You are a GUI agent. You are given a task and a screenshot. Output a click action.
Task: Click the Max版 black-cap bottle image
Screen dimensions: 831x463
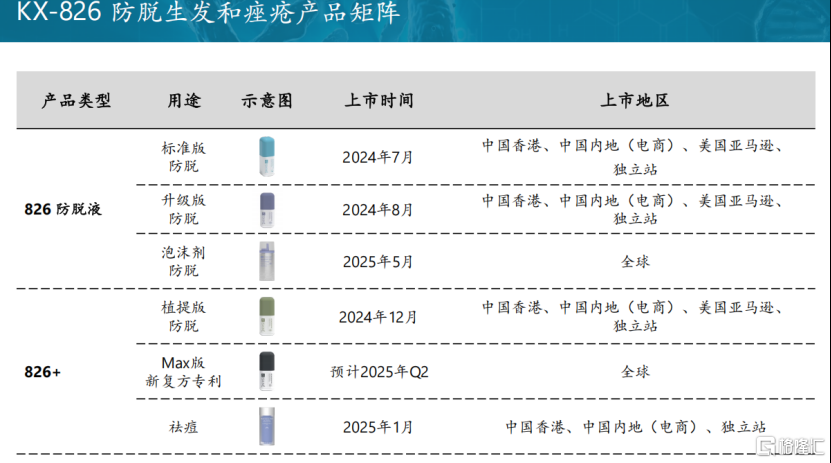click(267, 371)
